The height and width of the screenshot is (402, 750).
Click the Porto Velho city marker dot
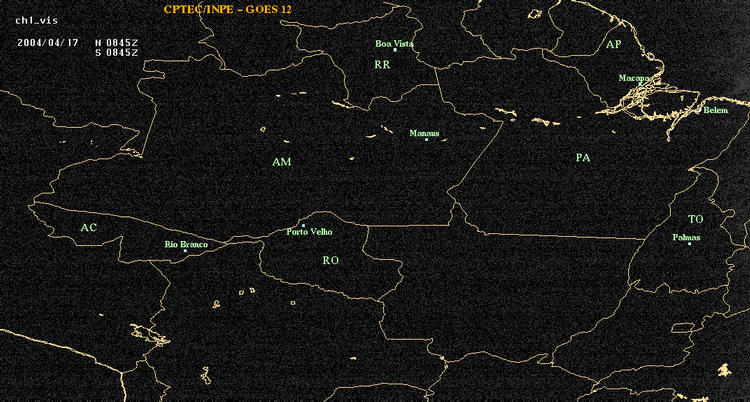(303, 225)
